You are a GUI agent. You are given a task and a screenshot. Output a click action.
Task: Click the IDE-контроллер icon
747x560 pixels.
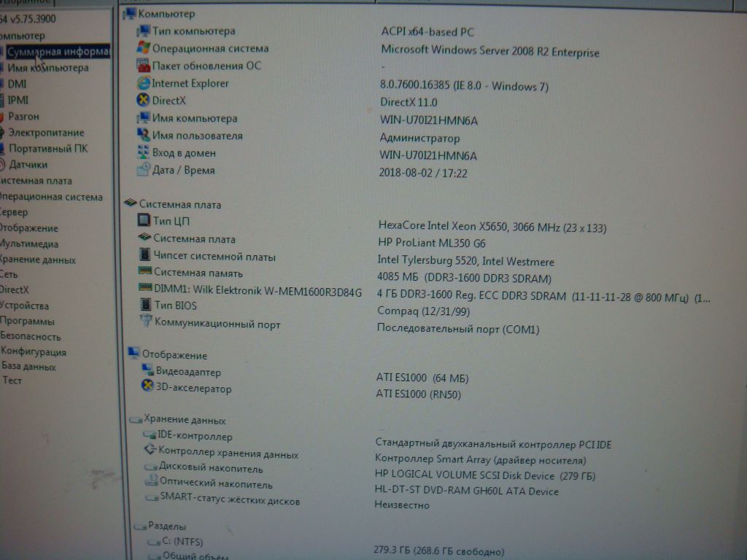(150, 435)
